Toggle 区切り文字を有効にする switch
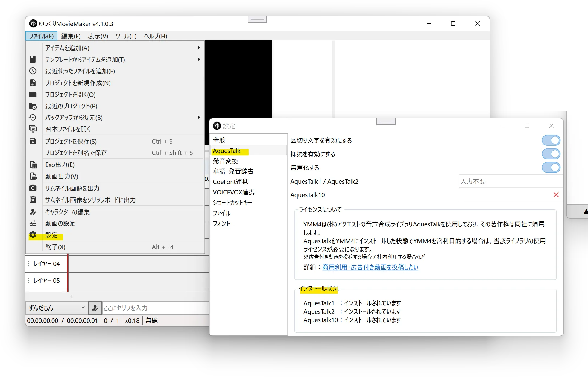 551,140
